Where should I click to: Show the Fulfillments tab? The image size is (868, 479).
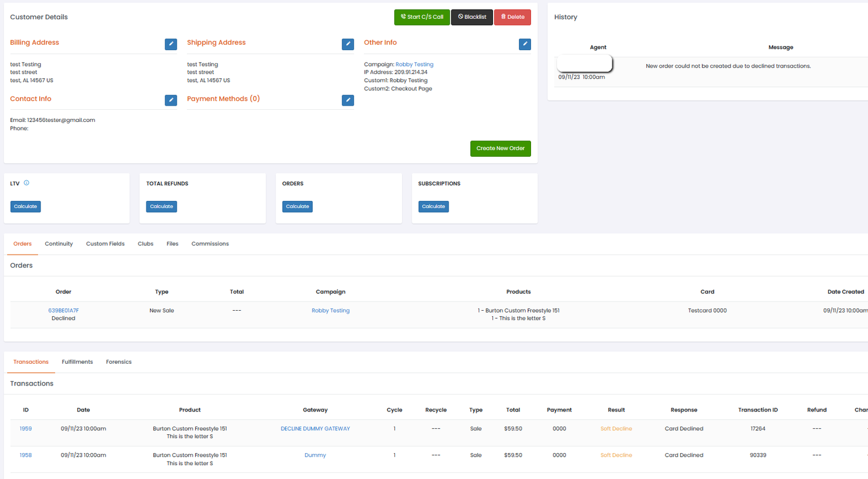[x=77, y=362]
